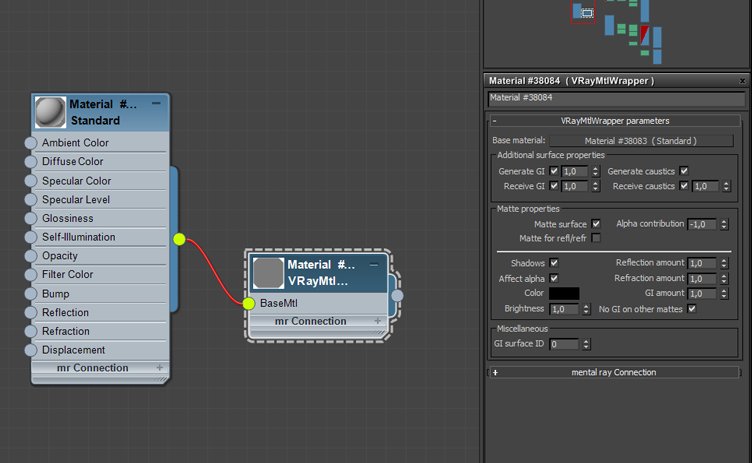The image size is (752, 463).
Task: Toggle the Affect alpha checkbox
Action: [554, 278]
